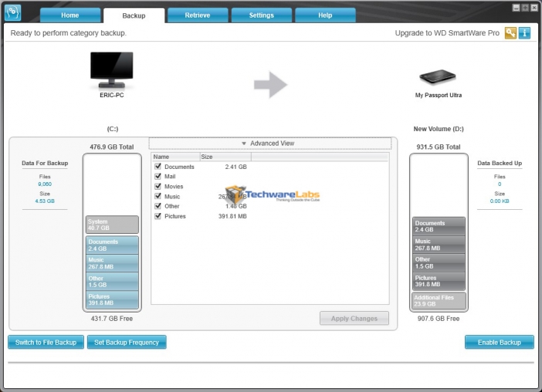
Task: Click the New Volume (D:) label
Action: (439, 129)
